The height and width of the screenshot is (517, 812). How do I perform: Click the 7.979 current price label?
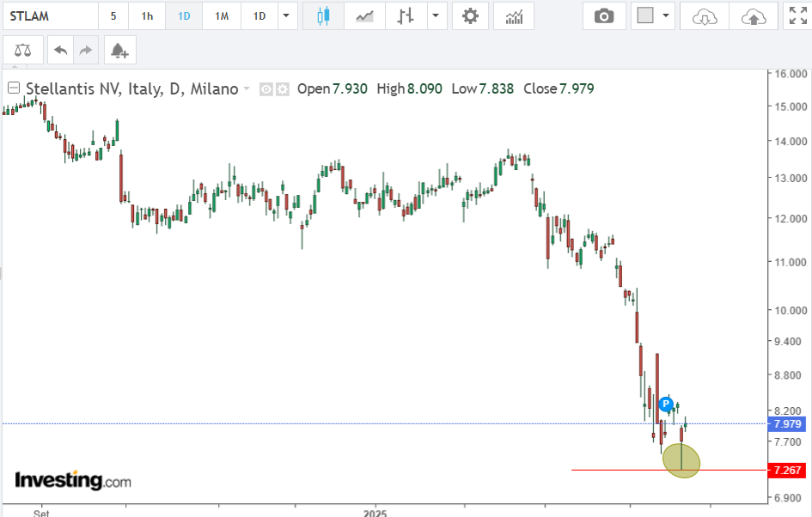(787, 424)
